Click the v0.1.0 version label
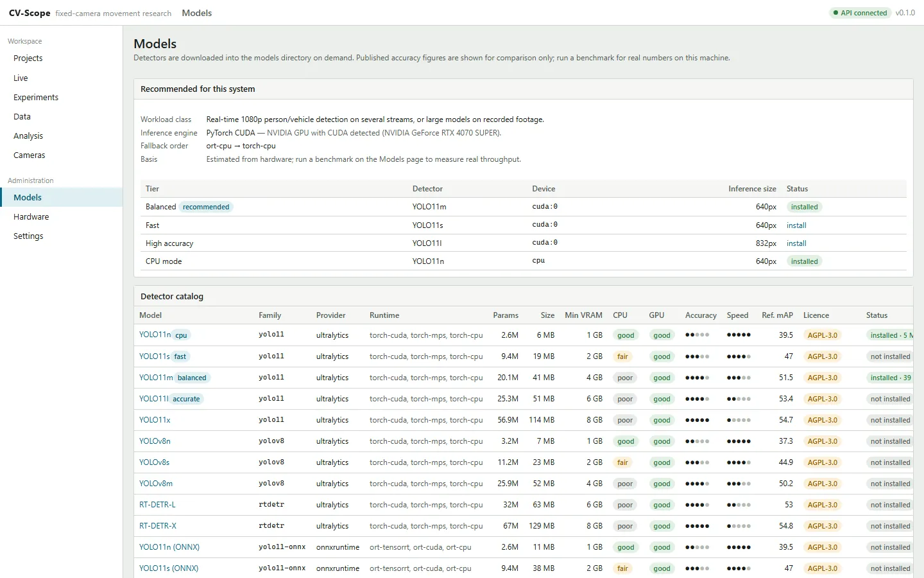The height and width of the screenshot is (578, 924). click(905, 13)
